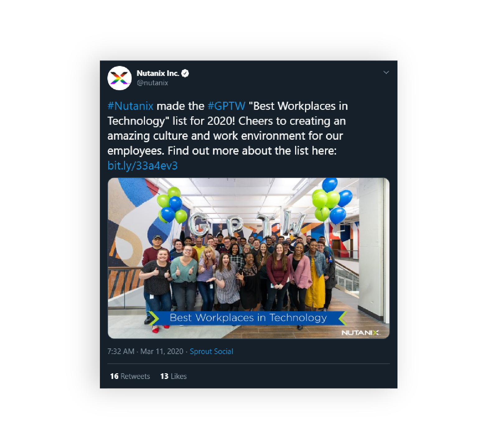This screenshot has width=498, height=448.
Task: Open the #GPTW hashtag
Action: [227, 106]
